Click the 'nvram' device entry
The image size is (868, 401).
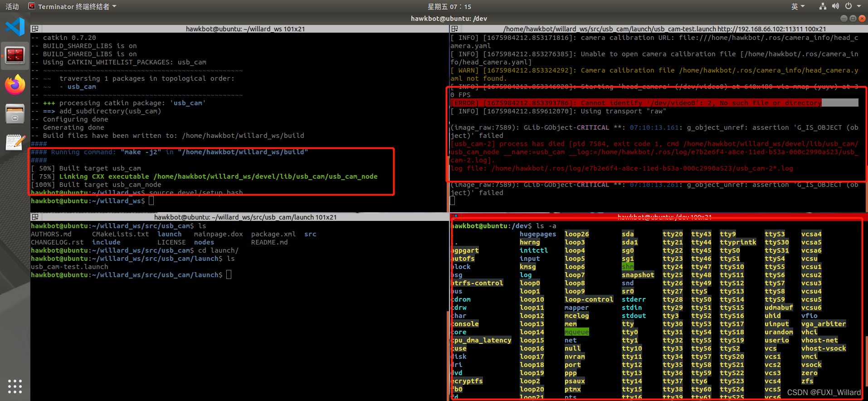point(575,357)
